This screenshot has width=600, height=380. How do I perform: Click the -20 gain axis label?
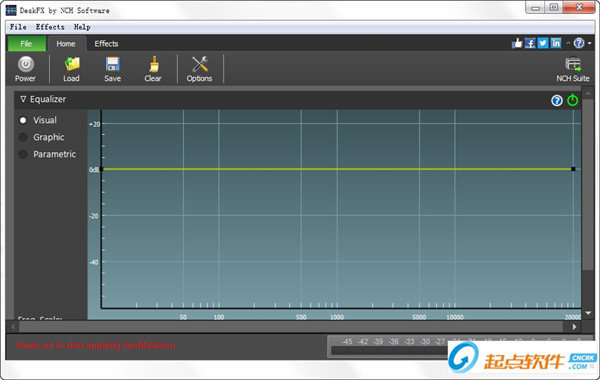coord(94,216)
